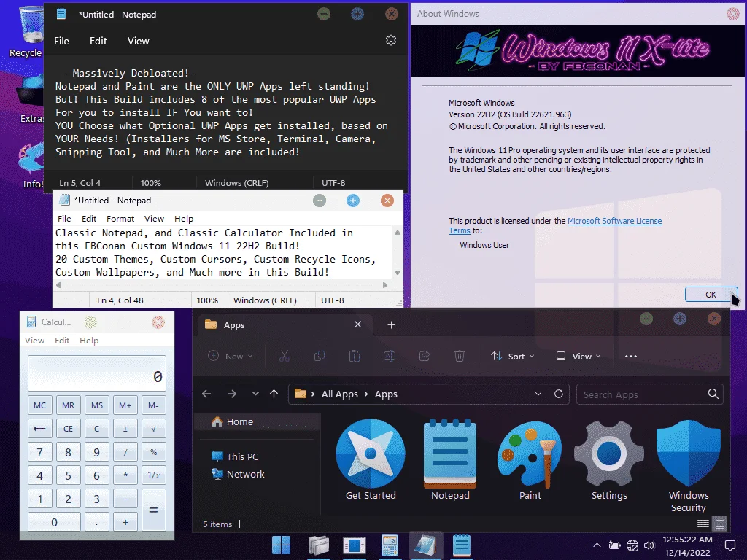Open notification center icon on taskbar
747x560 pixels.
coord(729,545)
